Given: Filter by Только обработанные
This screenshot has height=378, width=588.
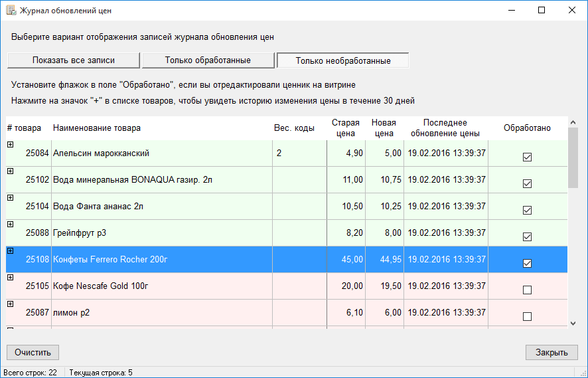Looking at the screenshot, I should click(208, 60).
